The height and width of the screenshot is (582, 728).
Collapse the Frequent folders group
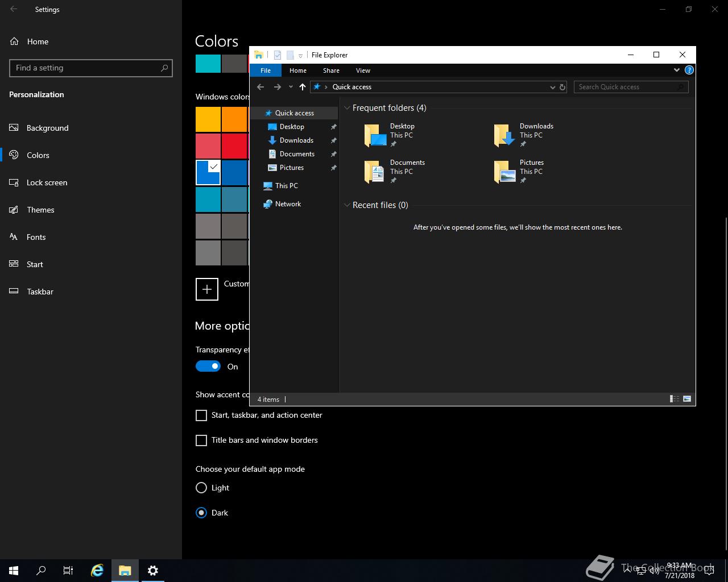(347, 108)
